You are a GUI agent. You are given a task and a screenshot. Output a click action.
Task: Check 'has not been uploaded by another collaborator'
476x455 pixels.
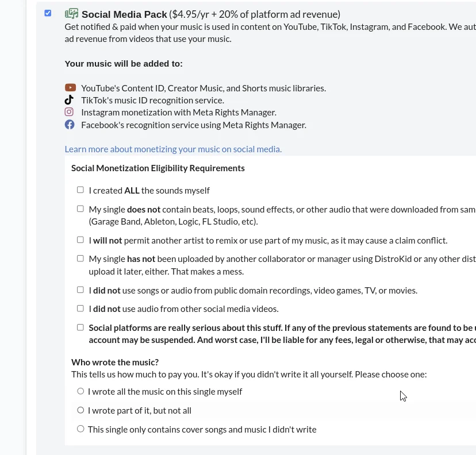[80, 259]
